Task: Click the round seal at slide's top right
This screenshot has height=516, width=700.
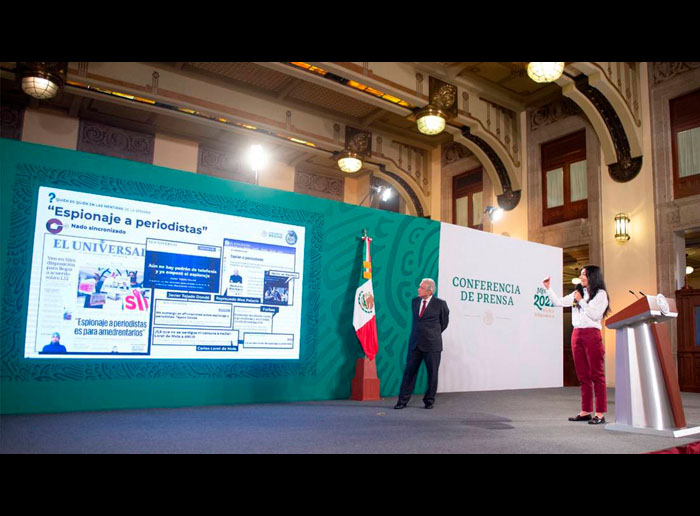Action: tap(291, 237)
